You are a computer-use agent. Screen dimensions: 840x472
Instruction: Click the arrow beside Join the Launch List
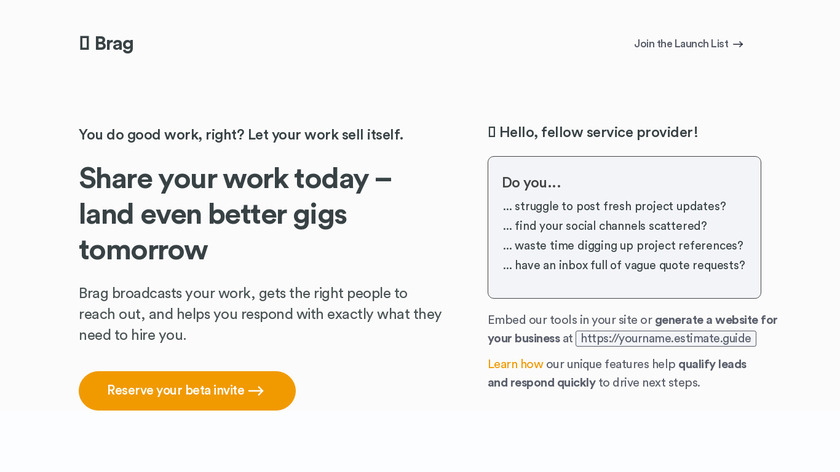point(738,44)
